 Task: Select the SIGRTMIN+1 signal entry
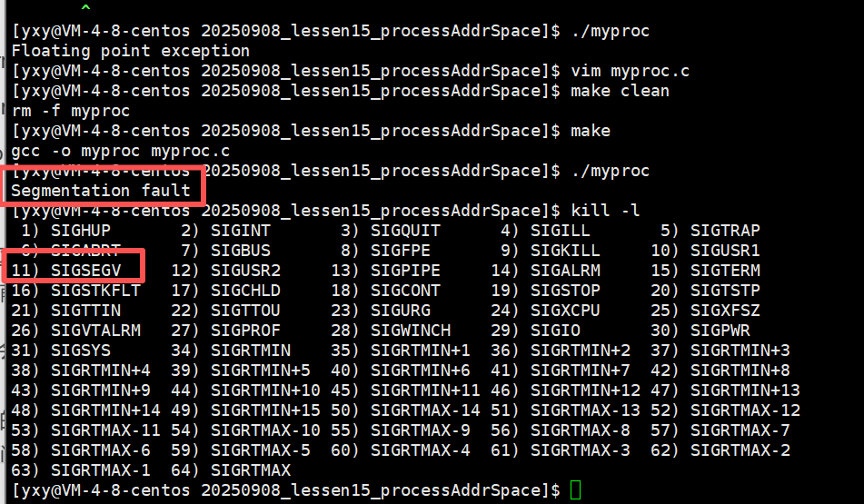click(400, 351)
